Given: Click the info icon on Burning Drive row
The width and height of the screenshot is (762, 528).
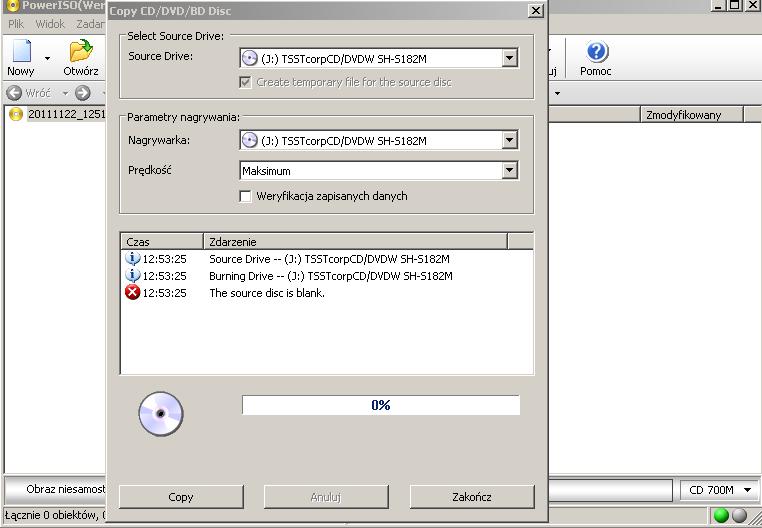Looking at the screenshot, I should [x=132, y=276].
